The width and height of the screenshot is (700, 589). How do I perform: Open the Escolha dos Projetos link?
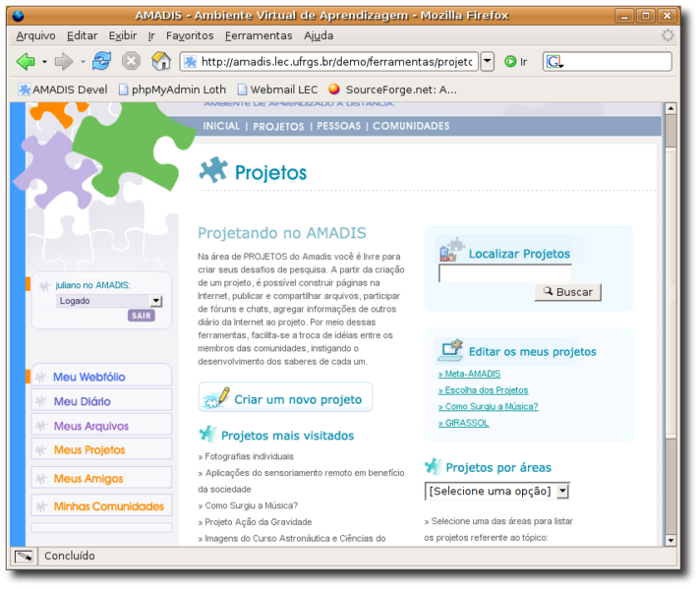click(483, 389)
